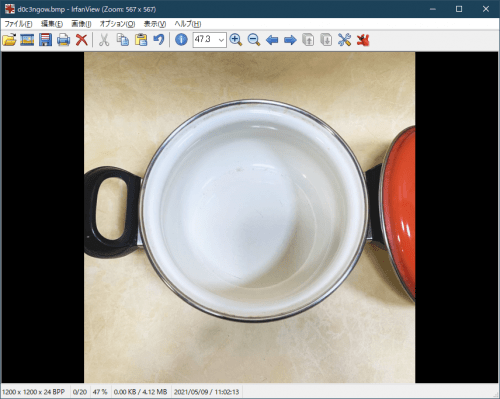Undo last action with blue arrow
Image resolution: width=500 pixels, height=399 pixels.
point(159,40)
